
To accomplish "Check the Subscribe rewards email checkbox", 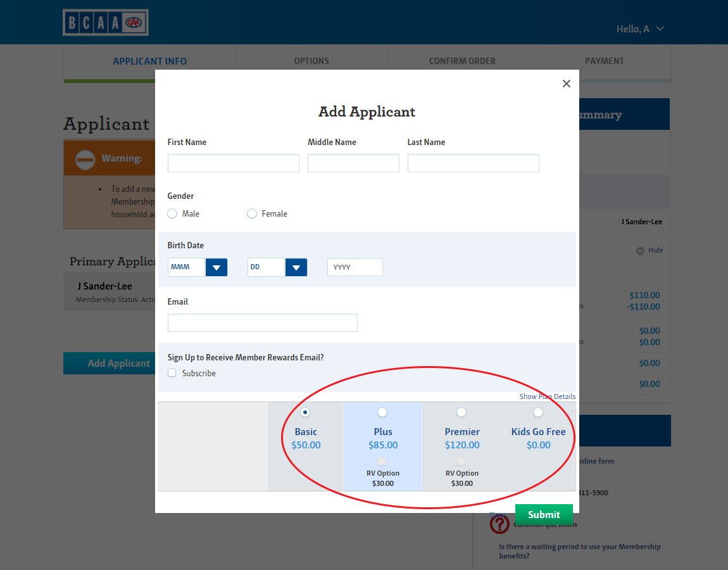I will click(172, 373).
